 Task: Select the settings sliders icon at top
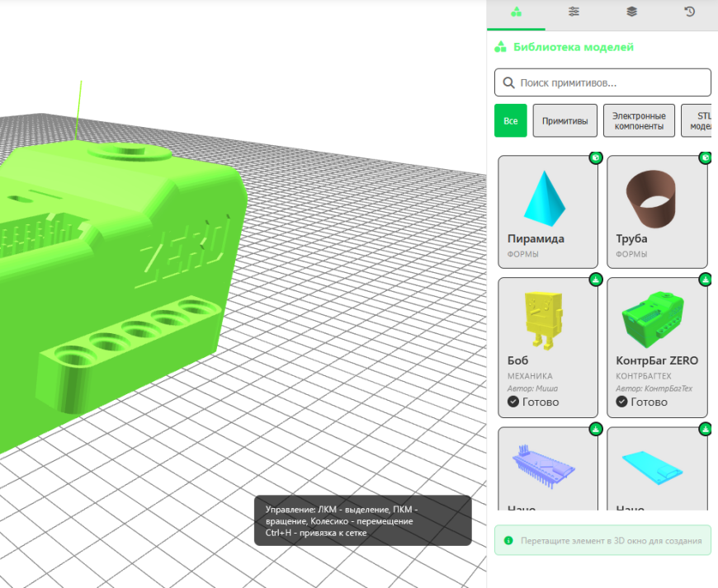click(x=573, y=12)
